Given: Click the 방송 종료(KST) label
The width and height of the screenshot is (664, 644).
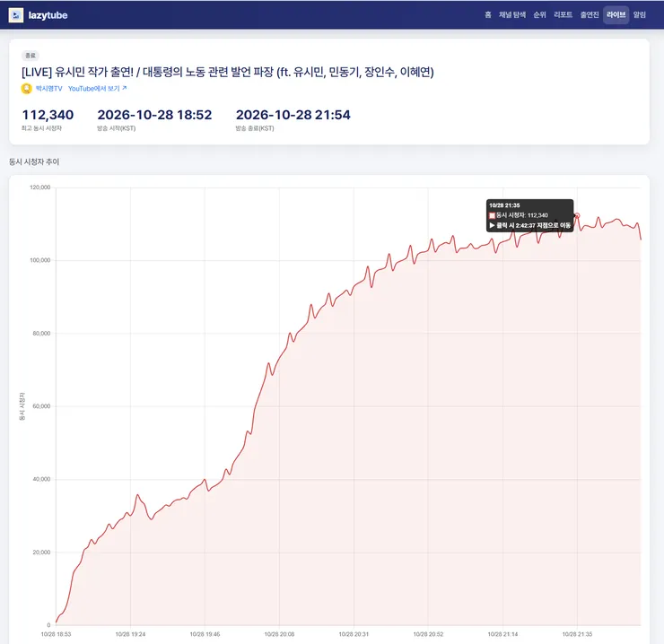Looking at the screenshot, I should point(255,128).
